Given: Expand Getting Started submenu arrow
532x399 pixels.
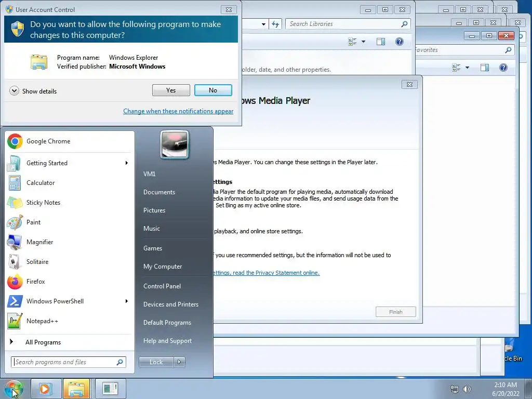Looking at the screenshot, I should point(127,163).
